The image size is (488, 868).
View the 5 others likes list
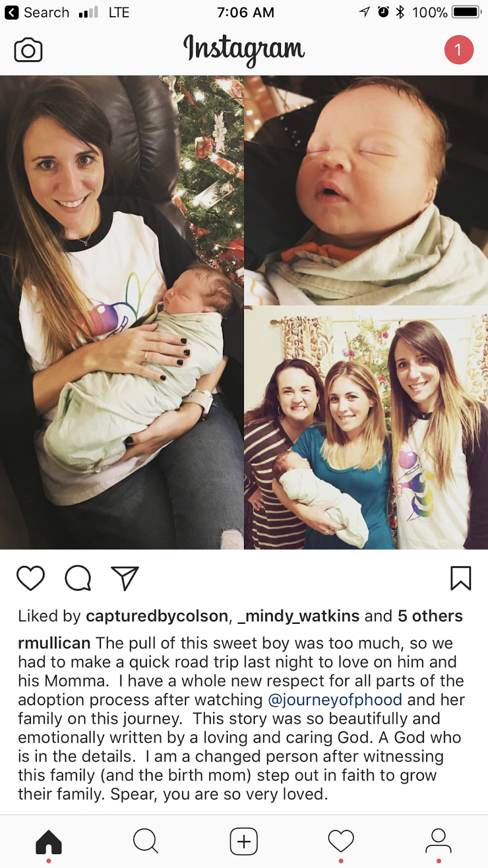(430, 616)
